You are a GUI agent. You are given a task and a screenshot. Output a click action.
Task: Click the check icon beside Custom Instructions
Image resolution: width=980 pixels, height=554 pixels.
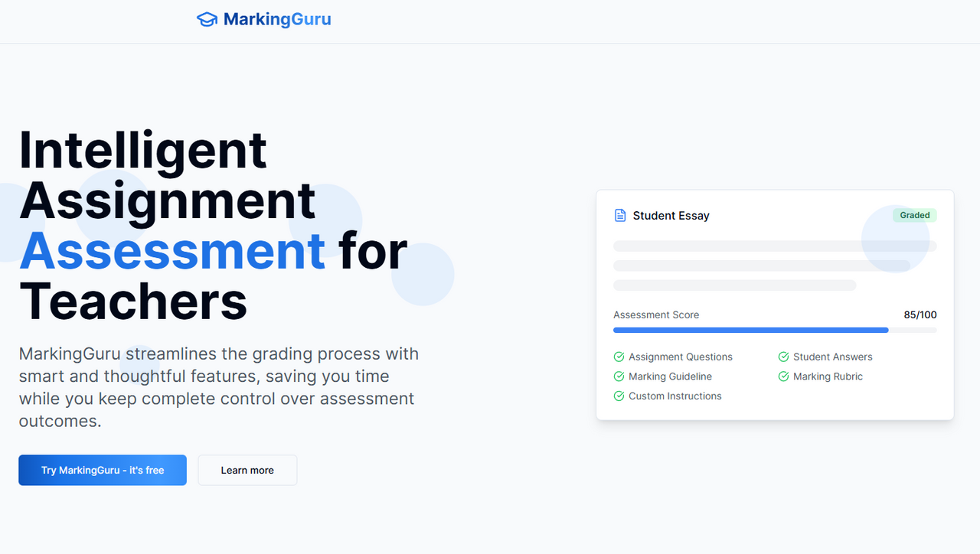[x=619, y=396]
